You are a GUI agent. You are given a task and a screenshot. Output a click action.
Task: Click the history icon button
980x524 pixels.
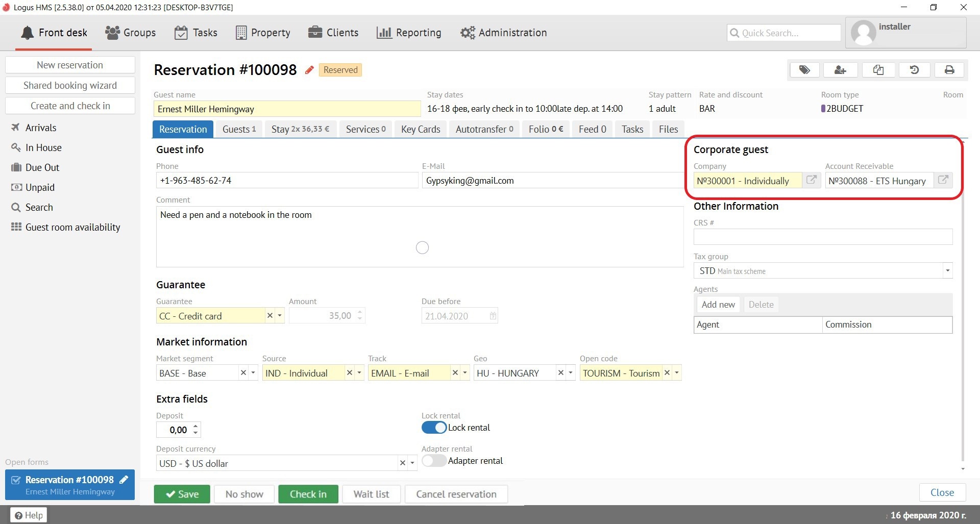point(914,70)
